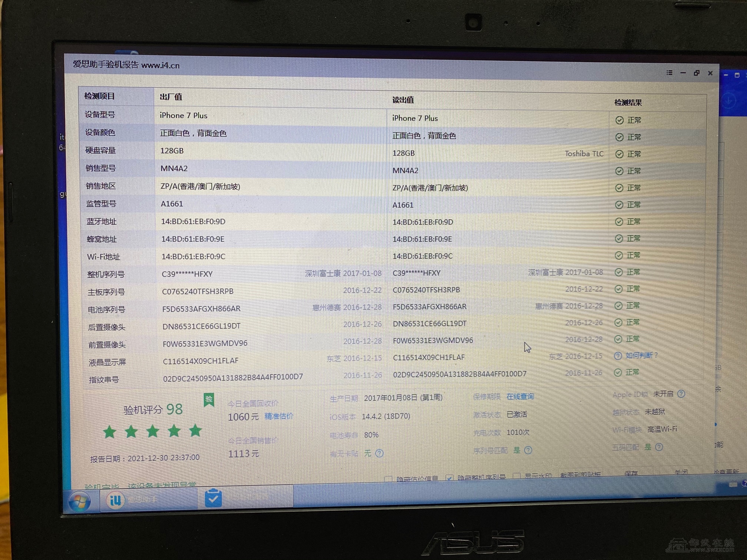
Task: Click the 关闭 button at bottom
Action: point(681,472)
